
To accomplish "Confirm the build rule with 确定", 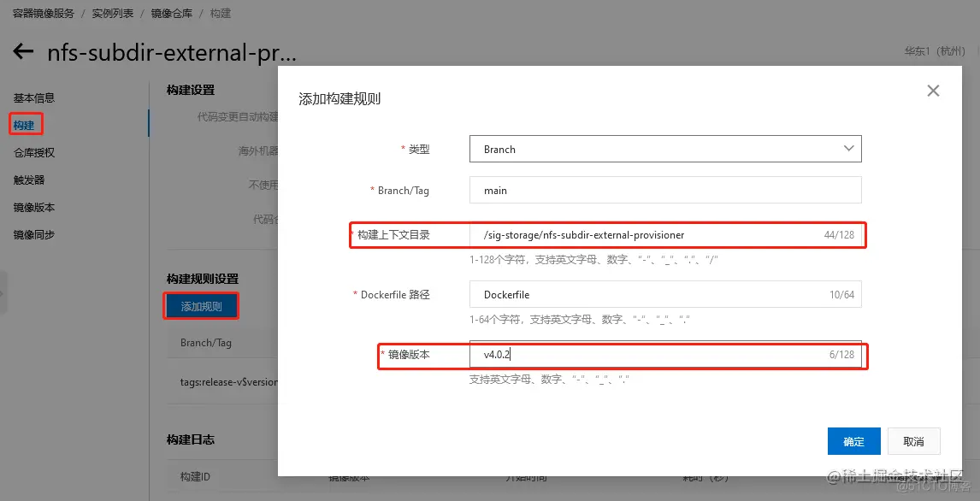I will 853,441.
